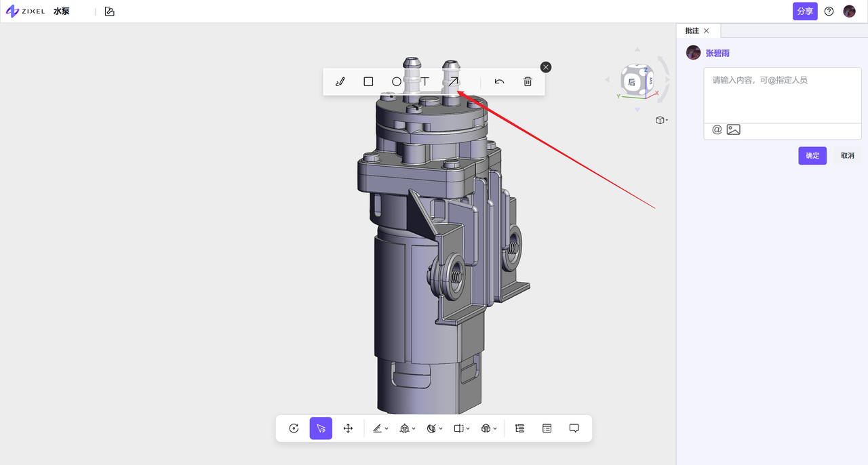Screen dimensions: 868x465
Task: Open the measure tool
Action: click(x=378, y=428)
